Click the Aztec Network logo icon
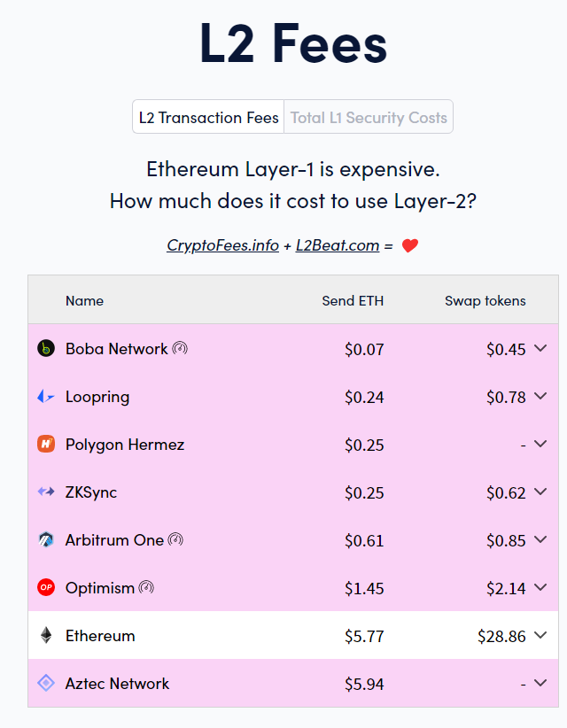 [x=46, y=683]
